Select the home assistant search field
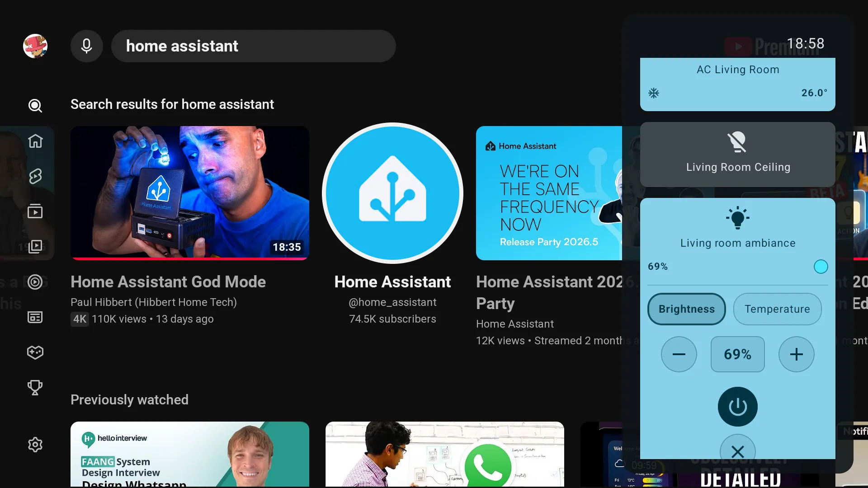The width and height of the screenshot is (868, 488). pyautogui.click(x=254, y=46)
